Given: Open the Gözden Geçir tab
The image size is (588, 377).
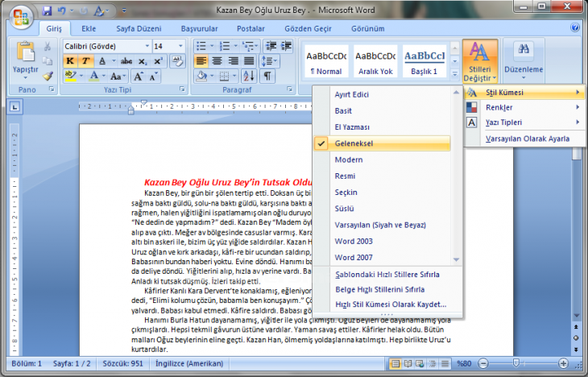Looking at the screenshot, I should click(x=308, y=28).
